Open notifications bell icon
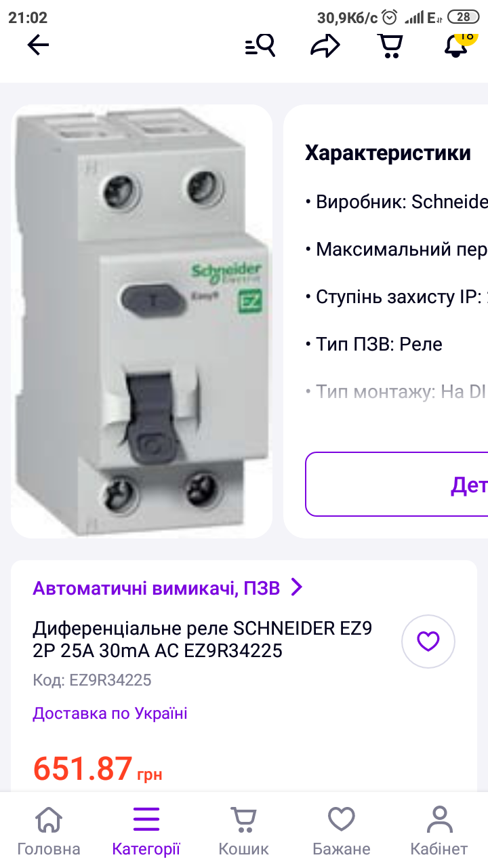488x868 pixels. coord(457,45)
